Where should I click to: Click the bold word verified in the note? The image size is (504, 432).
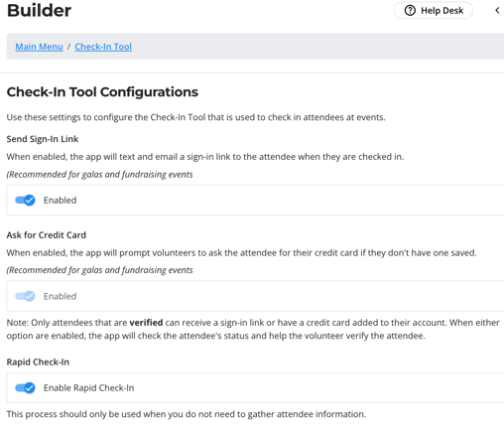point(146,323)
